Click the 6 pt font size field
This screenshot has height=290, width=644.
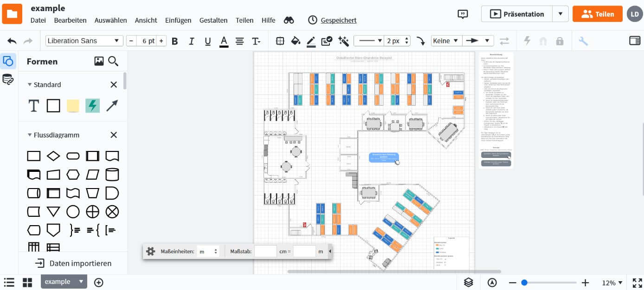tap(147, 41)
